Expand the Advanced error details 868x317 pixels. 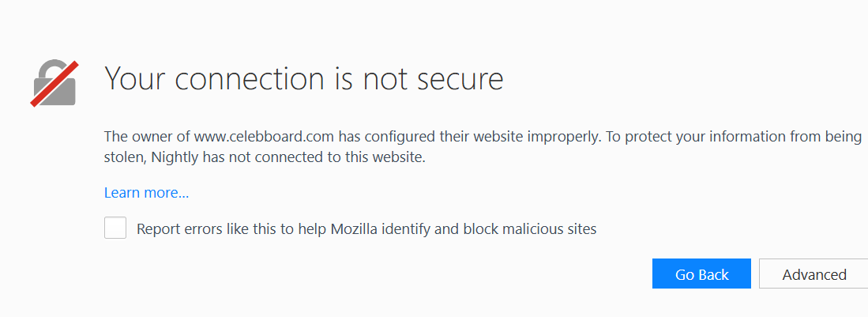[x=814, y=274]
